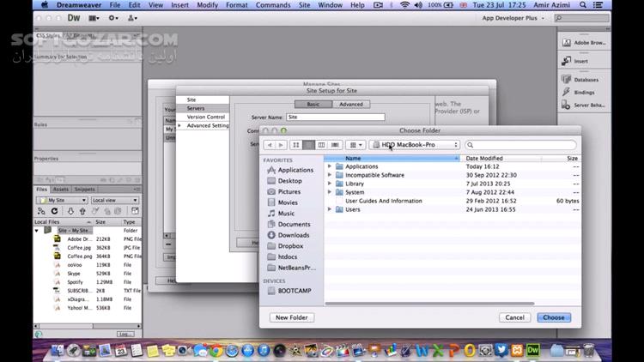The image size is (644, 362).
Task: Select Spotify file in Local Files
Action: point(75,282)
